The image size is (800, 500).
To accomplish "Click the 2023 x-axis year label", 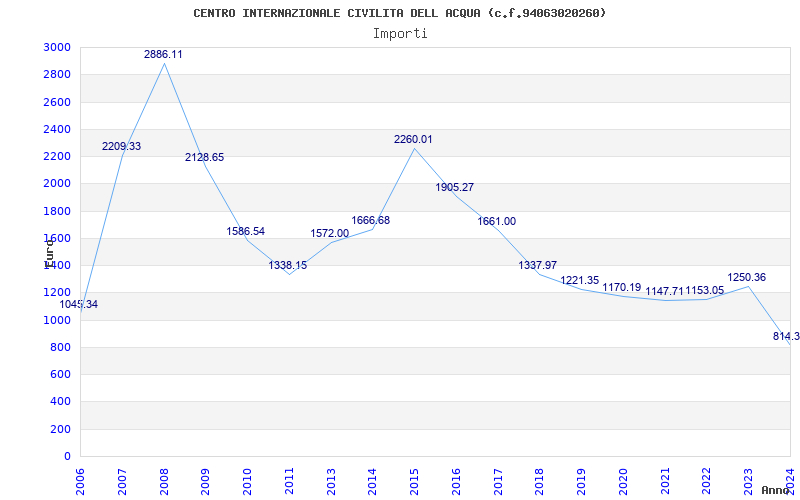I will pyautogui.click(x=748, y=482).
